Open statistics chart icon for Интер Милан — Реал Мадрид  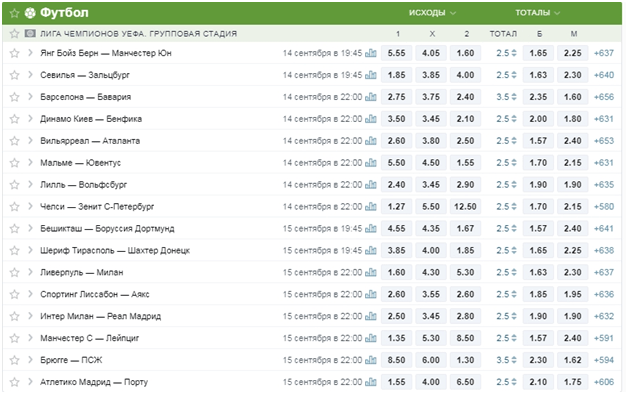[371, 316]
